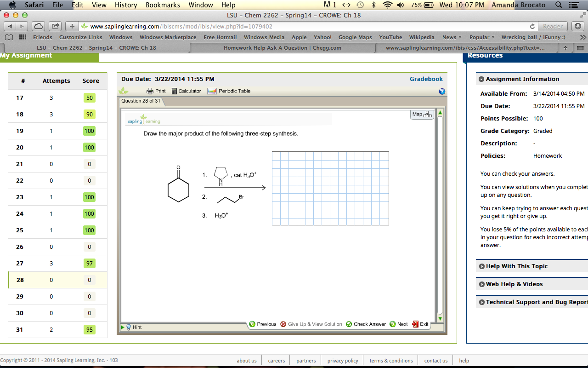
Task: Collapse Assignment Information section
Action: pos(482,79)
